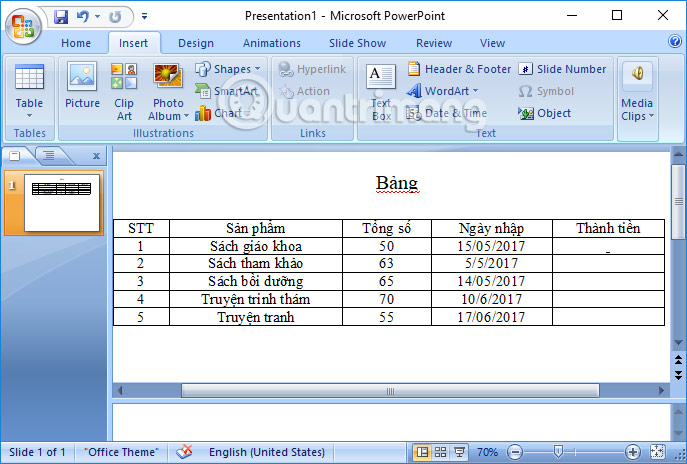
Task: Click the Redo/Repeat icon
Action: tap(115, 17)
